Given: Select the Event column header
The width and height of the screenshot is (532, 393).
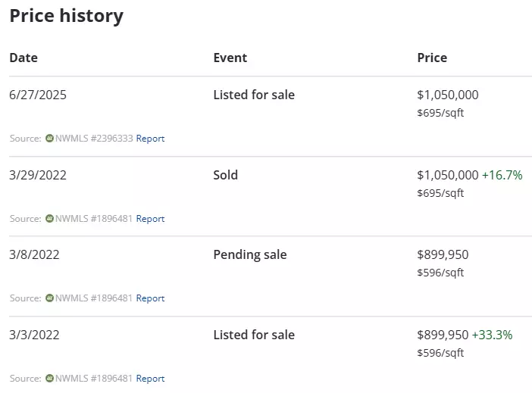Looking at the screenshot, I should (230, 58).
